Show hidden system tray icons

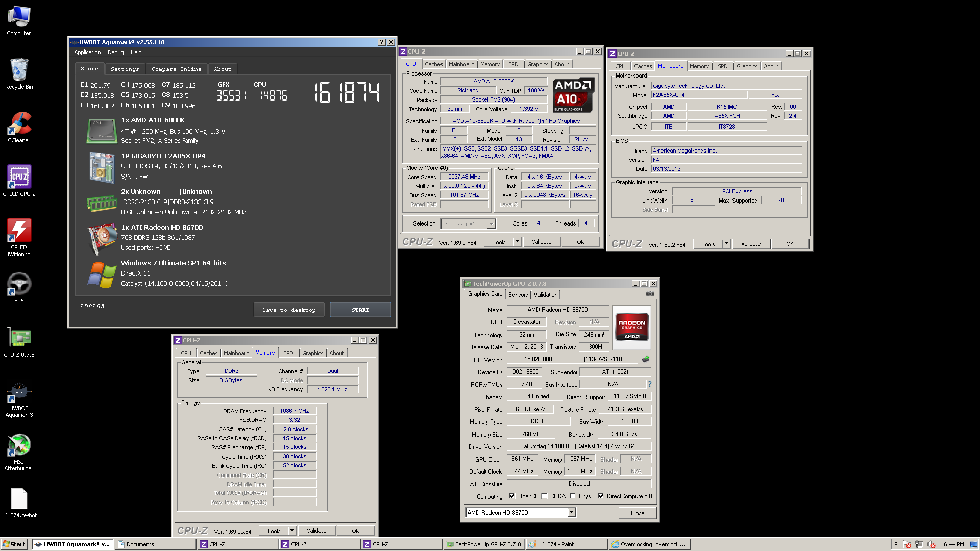[x=896, y=544]
